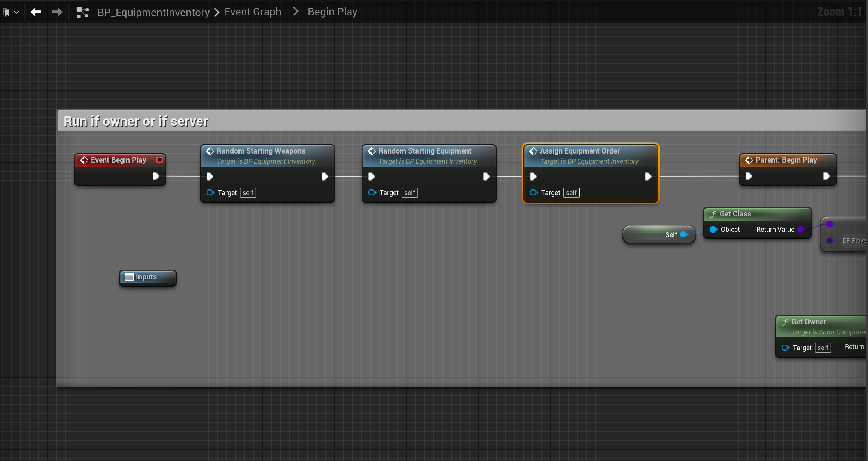Open the bookmarks dropdown arrow

pyautogui.click(x=16, y=12)
